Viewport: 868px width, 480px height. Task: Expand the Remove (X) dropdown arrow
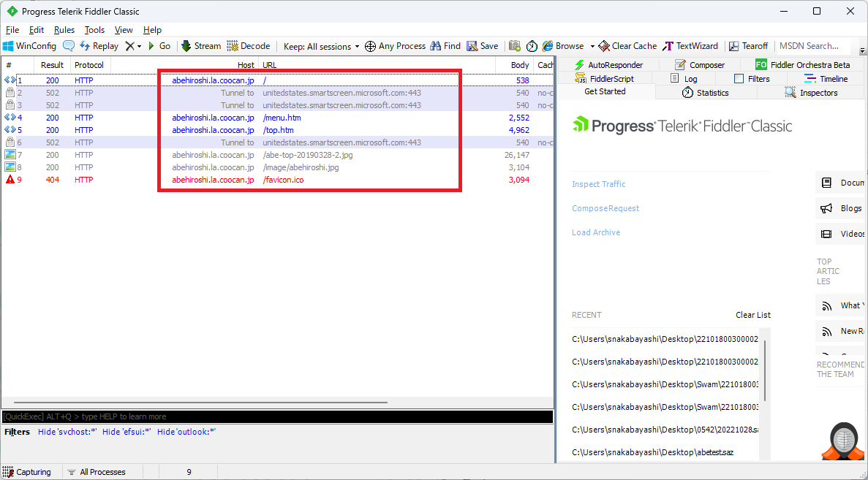coord(140,47)
